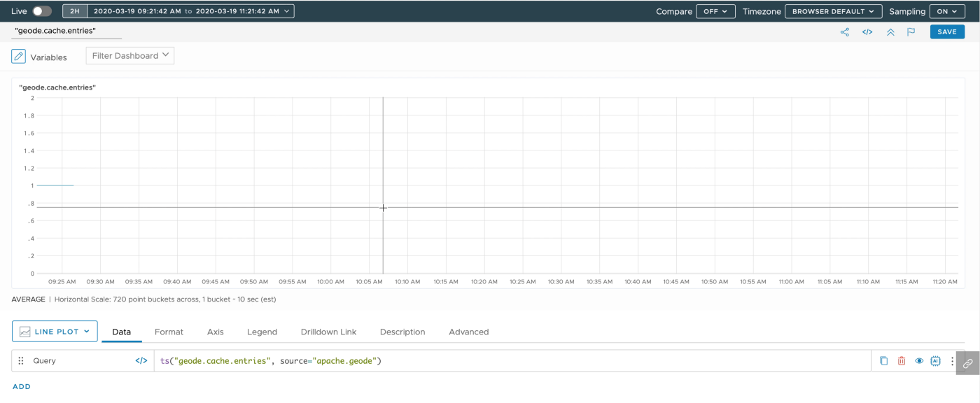Open the query's three-dot options menu
The image size is (980, 403).
pos(952,360)
